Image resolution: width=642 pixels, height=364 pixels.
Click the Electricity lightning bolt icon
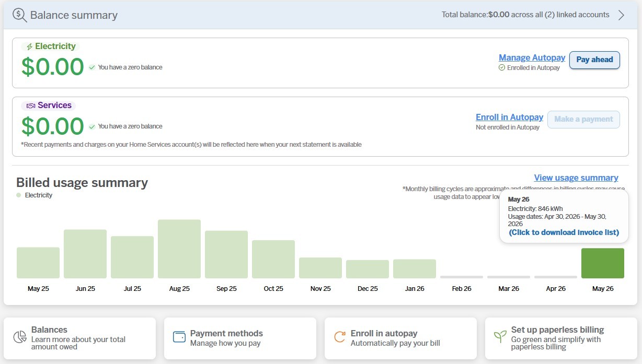29,46
